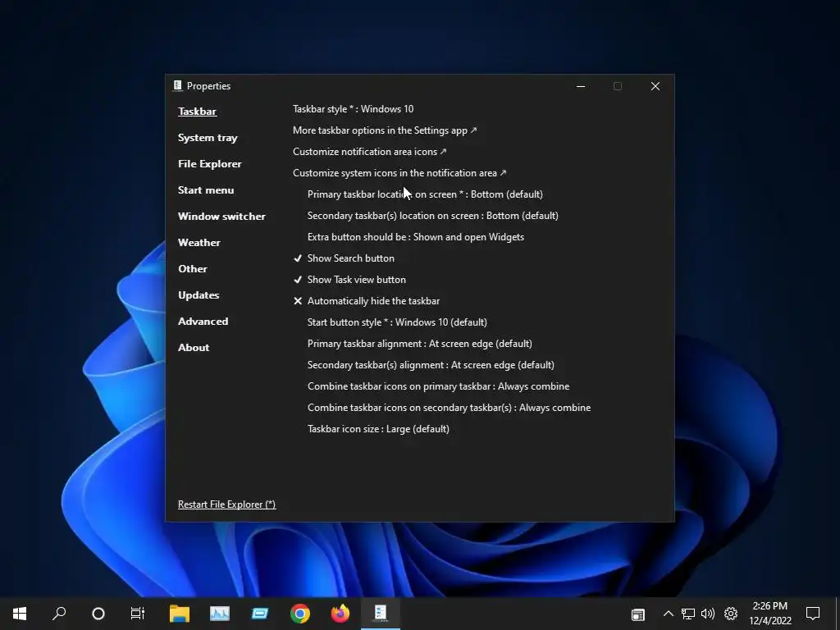Viewport: 840px width, 630px height.
Task: Switch to the Advanced section
Action: (x=203, y=322)
